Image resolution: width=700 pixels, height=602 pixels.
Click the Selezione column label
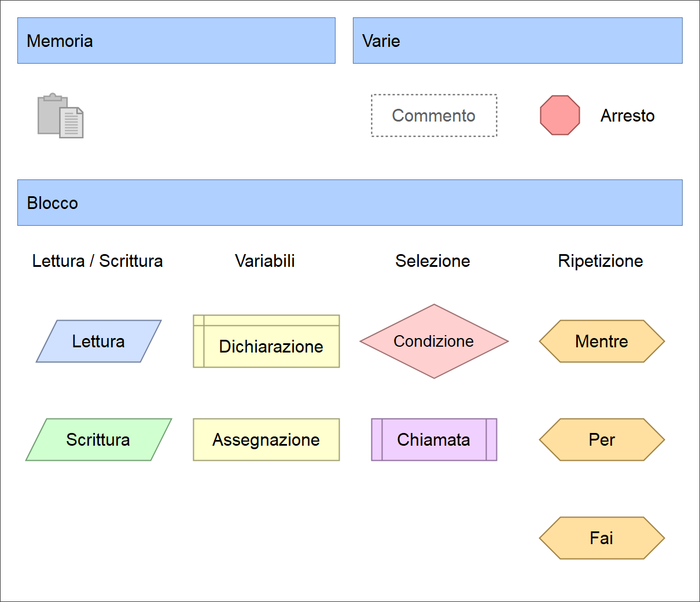[433, 261]
